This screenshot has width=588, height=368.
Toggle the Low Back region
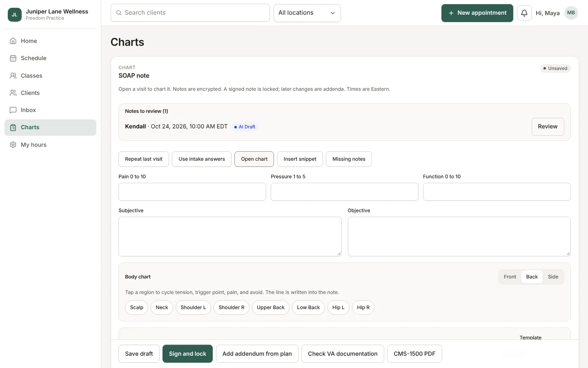309,307
